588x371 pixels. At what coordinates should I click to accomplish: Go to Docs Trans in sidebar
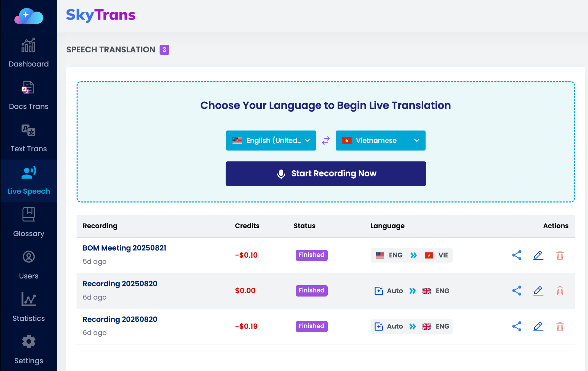[28, 95]
